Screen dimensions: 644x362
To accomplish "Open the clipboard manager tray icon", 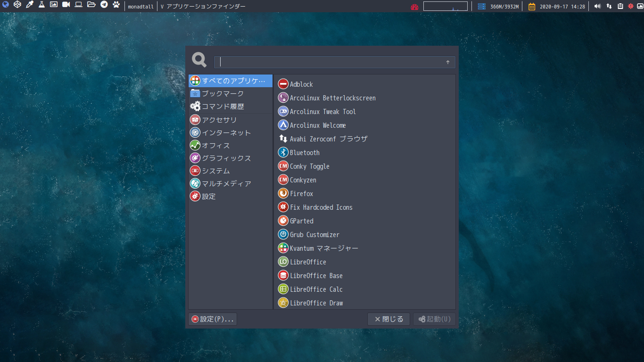I will click(620, 6).
